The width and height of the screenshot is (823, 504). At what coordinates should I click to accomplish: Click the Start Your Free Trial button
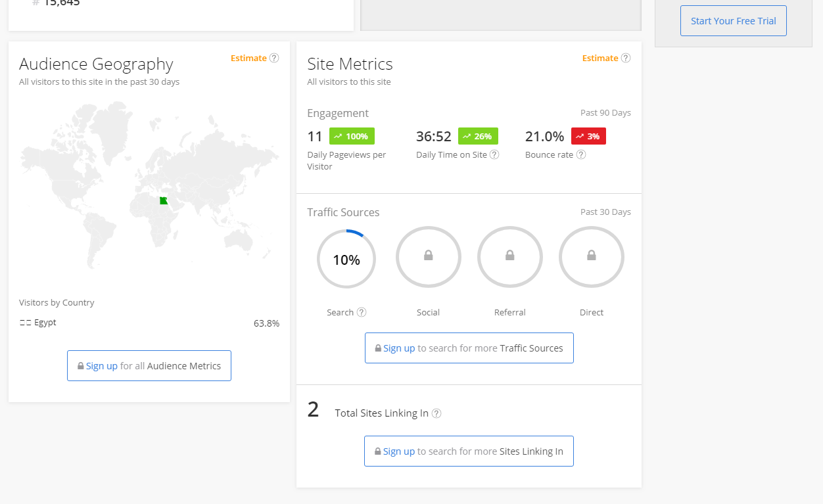click(733, 21)
